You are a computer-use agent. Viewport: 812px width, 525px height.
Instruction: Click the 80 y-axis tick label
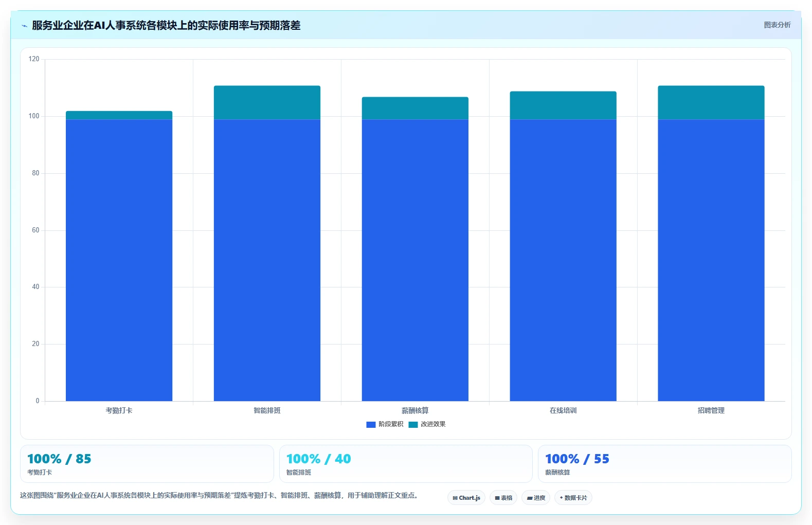(35, 173)
